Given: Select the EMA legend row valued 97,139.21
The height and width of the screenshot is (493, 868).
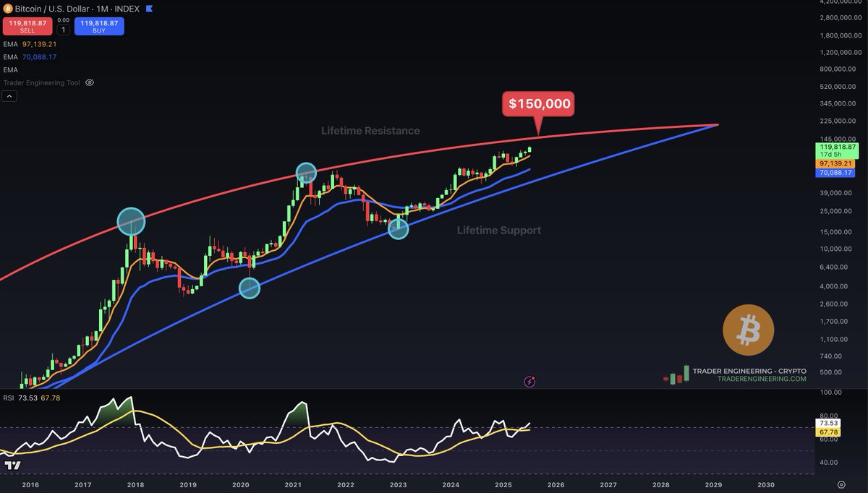Looking at the screenshot, I should coord(30,44).
